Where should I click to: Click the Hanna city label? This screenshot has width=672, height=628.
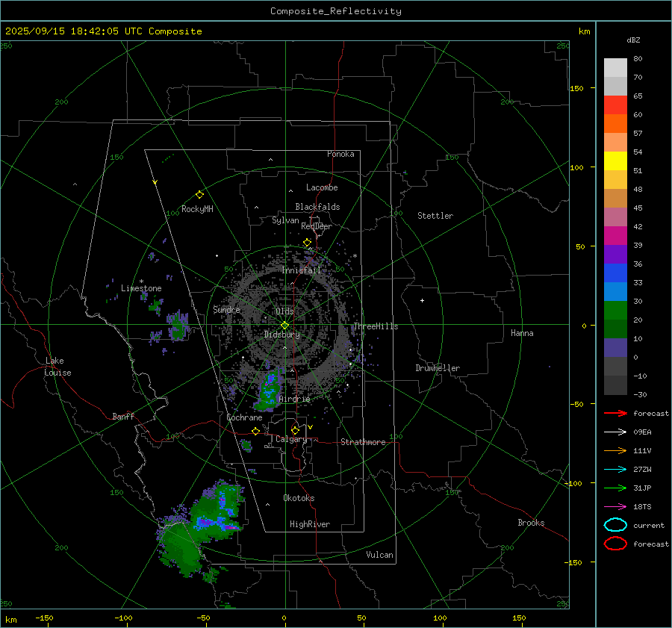(522, 333)
